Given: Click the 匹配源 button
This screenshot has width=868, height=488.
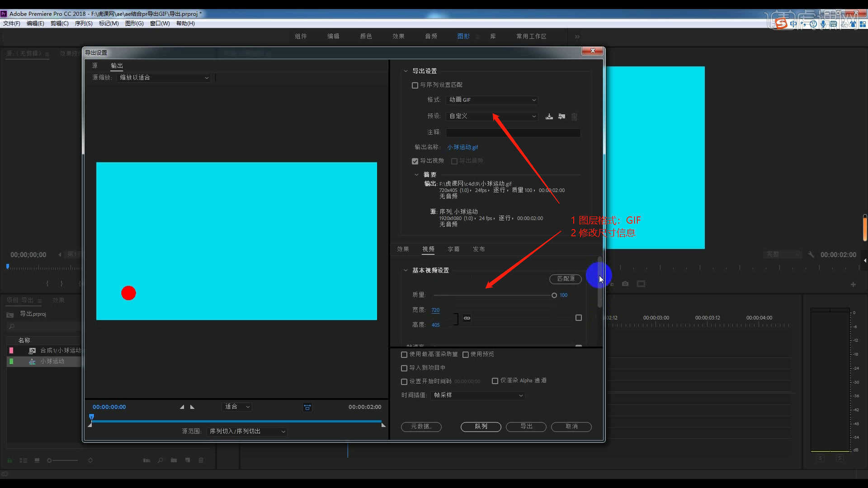Looking at the screenshot, I should pos(566,279).
